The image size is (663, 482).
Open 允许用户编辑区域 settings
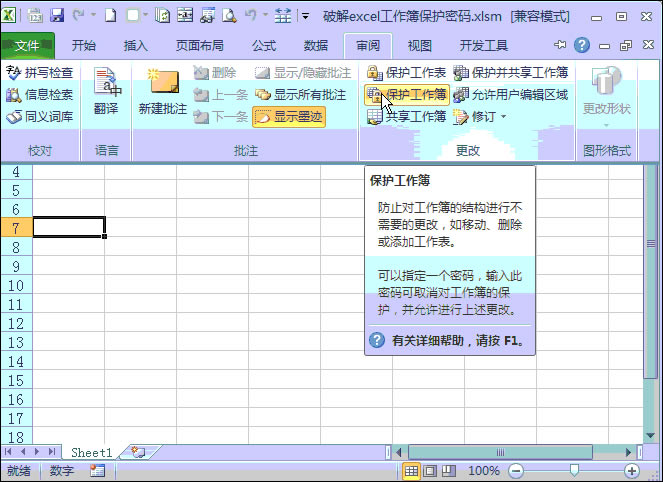pos(510,95)
